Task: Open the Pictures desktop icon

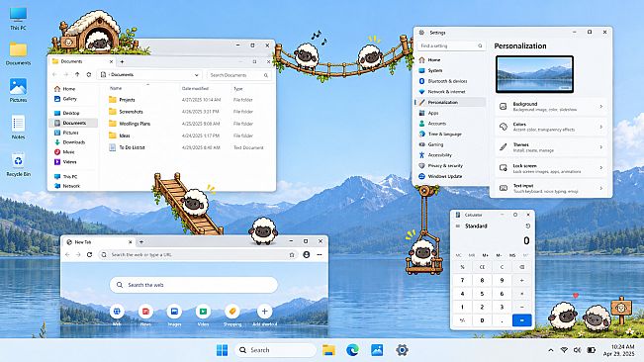Action: [18, 90]
